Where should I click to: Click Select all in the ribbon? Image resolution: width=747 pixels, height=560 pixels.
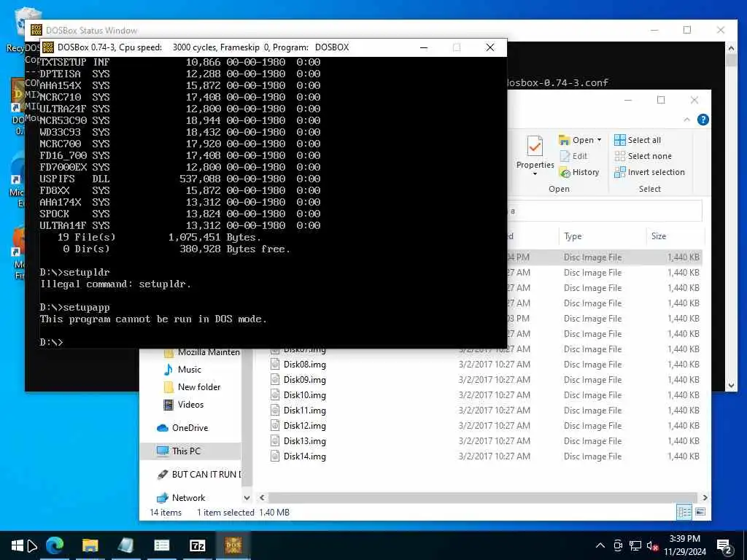638,140
